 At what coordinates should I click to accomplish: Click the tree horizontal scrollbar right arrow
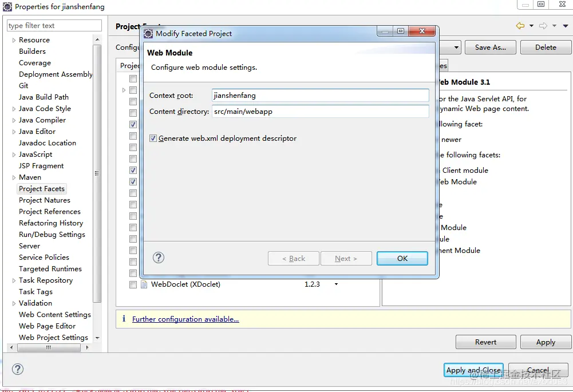click(87, 347)
